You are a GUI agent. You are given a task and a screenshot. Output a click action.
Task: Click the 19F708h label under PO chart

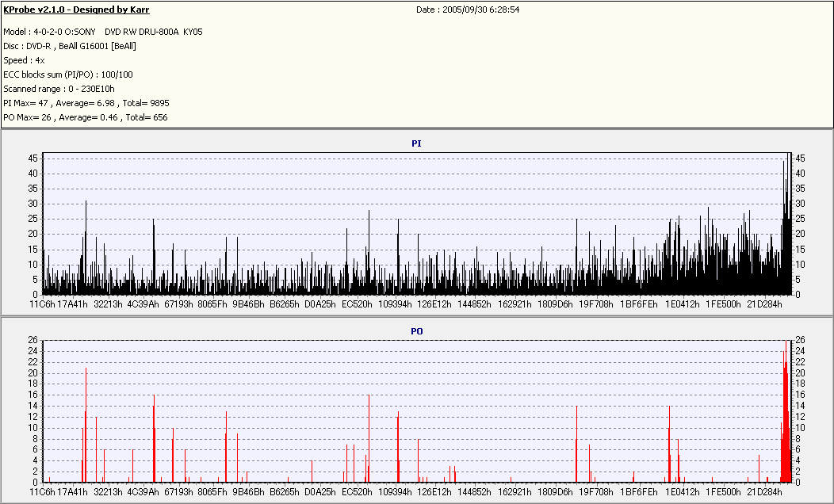pyautogui.click(x=596, y=492)
